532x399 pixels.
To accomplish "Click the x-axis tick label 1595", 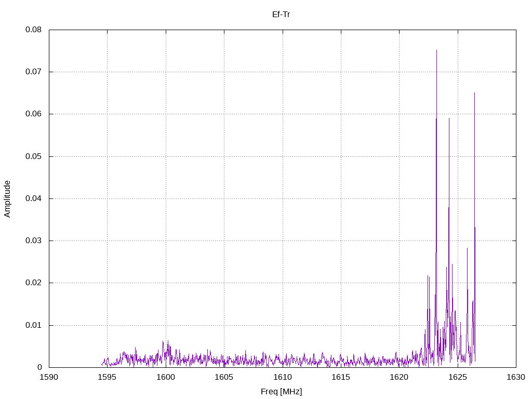I will [x=107, y=377].
